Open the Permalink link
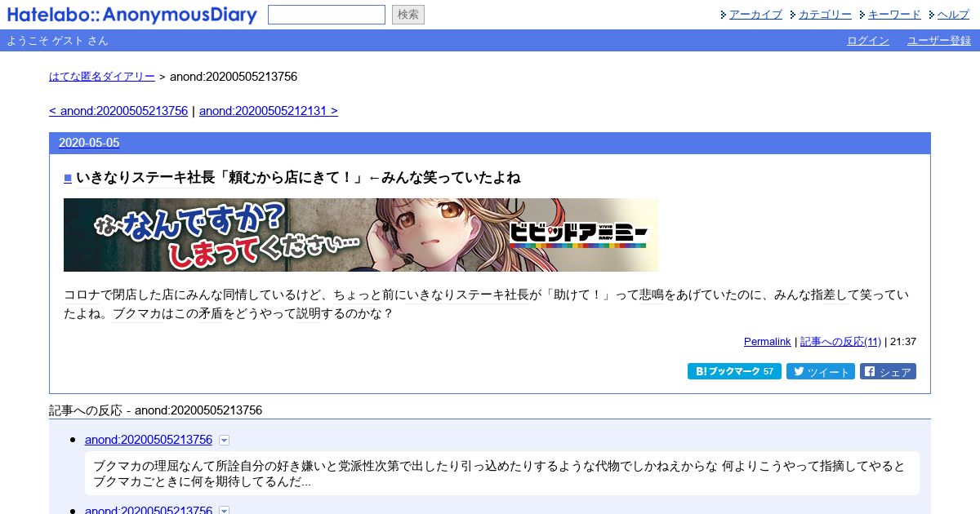This screenshot has width=980, height=514. pyautogui.click(x=768, y=342)
